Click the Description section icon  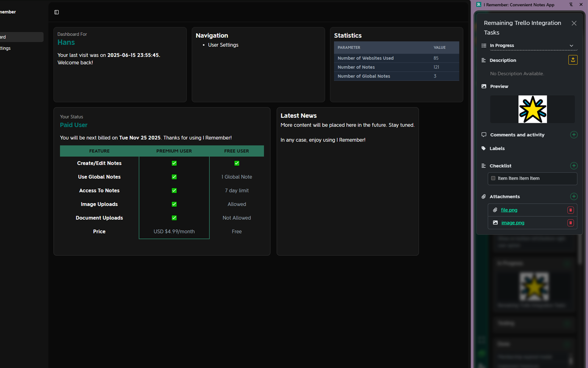coord(484,60)
